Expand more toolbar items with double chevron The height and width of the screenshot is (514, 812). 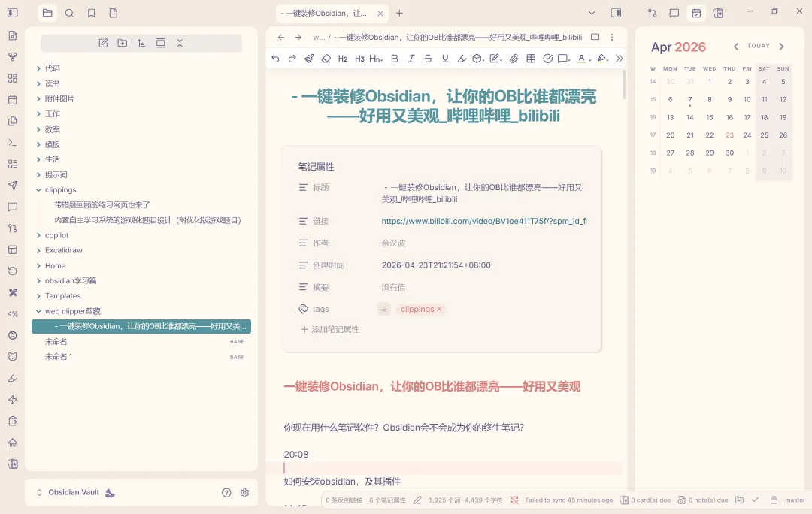[619, 59]
